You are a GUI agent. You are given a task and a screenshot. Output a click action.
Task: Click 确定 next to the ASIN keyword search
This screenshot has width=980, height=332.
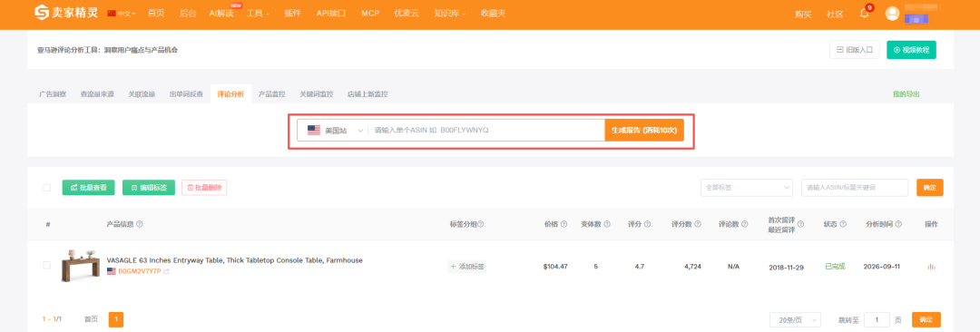pyautogui.click(x=929, y=188)
